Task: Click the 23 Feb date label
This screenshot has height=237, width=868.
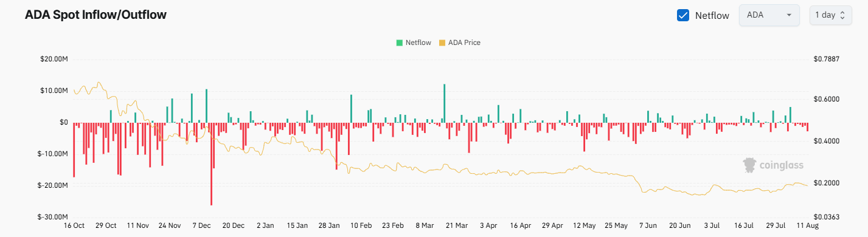Action: click(x=393, y=225)
